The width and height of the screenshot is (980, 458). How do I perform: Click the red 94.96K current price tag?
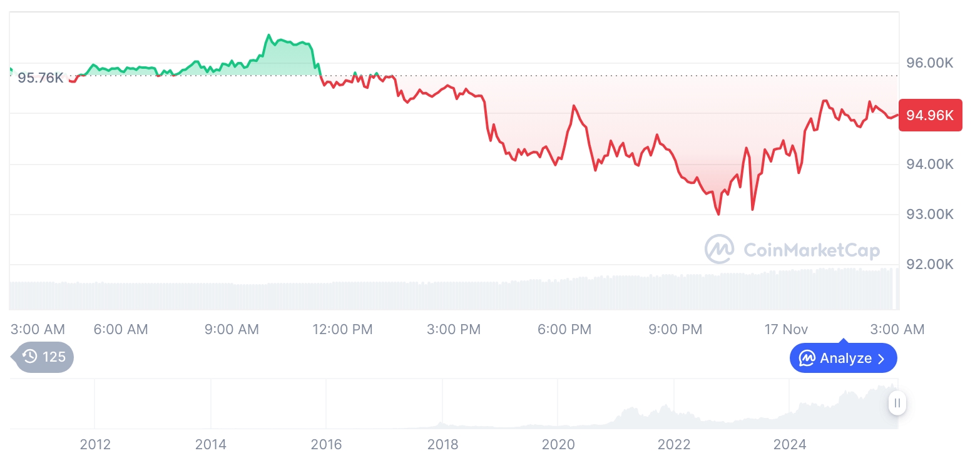click(929, 115)
